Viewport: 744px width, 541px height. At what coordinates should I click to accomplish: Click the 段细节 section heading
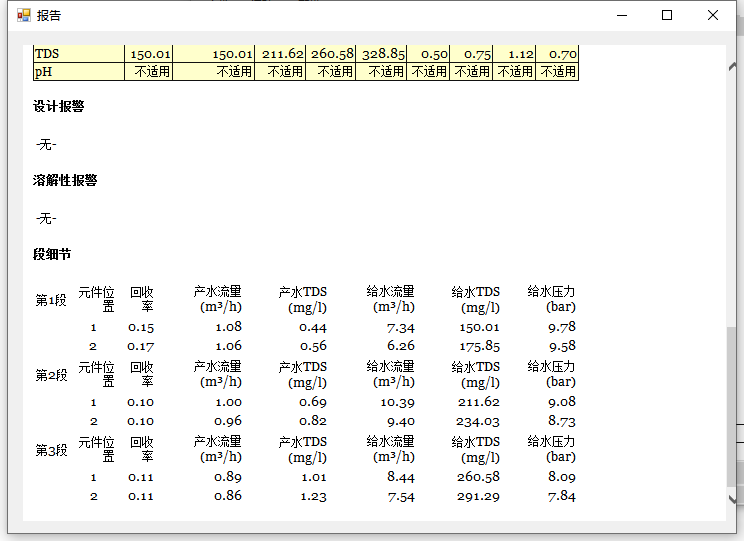[x=52, y=255]
